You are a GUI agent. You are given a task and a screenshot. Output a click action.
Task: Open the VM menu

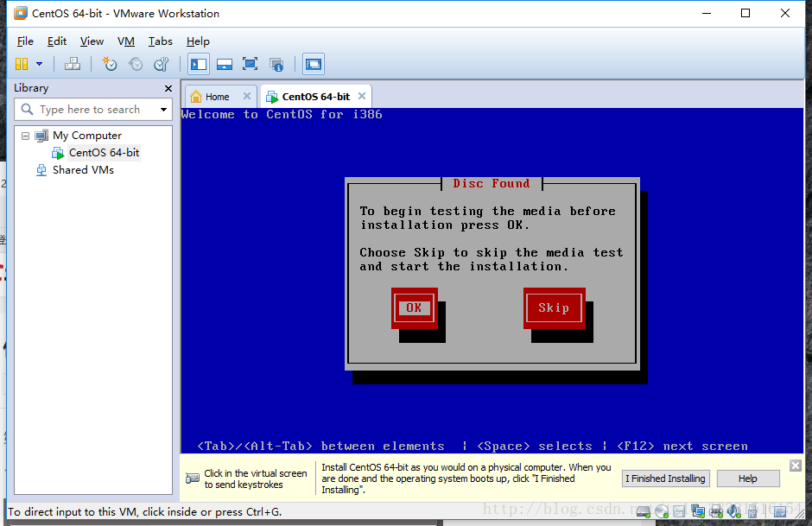(x=126, y=41)
